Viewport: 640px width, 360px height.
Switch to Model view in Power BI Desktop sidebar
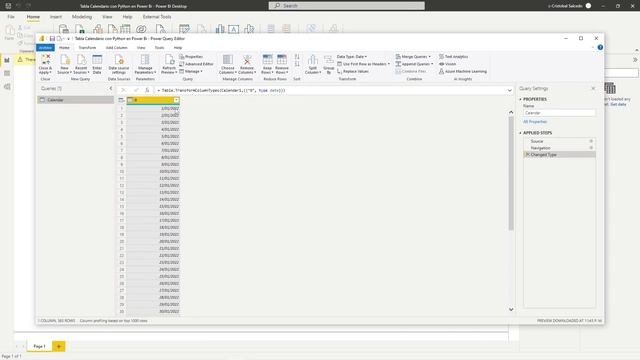pos(7,87)
